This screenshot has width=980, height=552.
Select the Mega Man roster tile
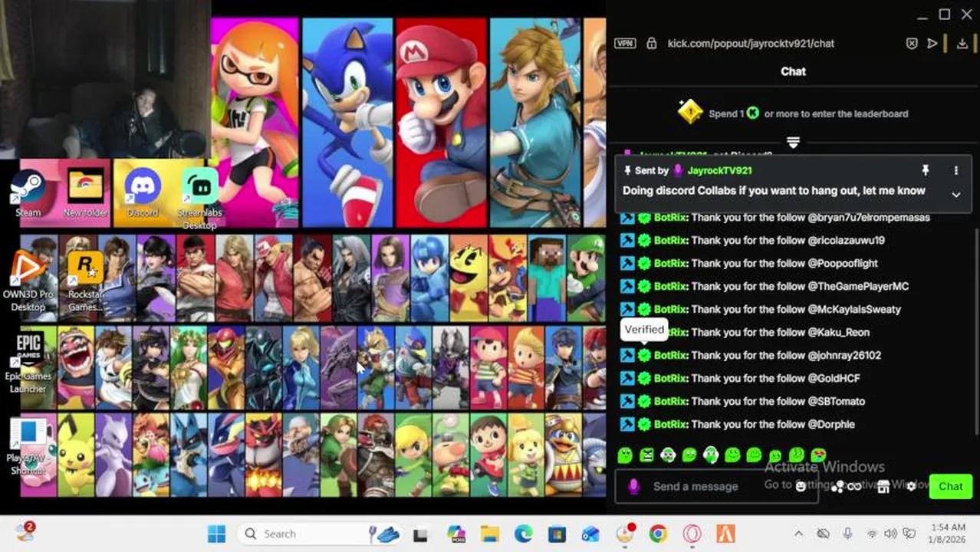(429, 278)
